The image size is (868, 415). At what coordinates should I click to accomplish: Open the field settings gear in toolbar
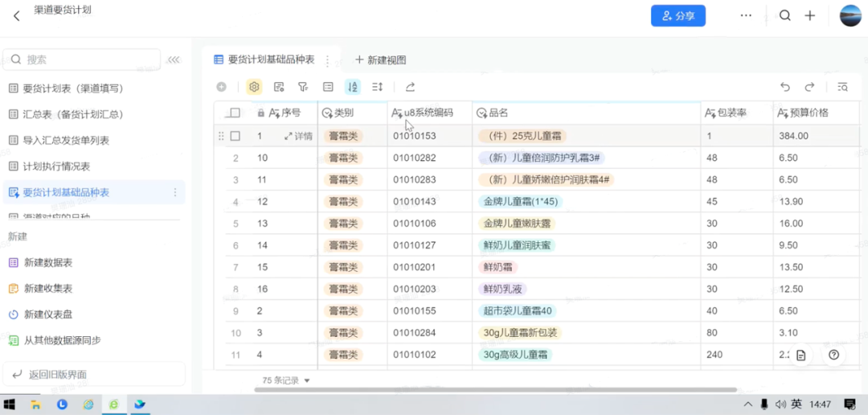254,86
